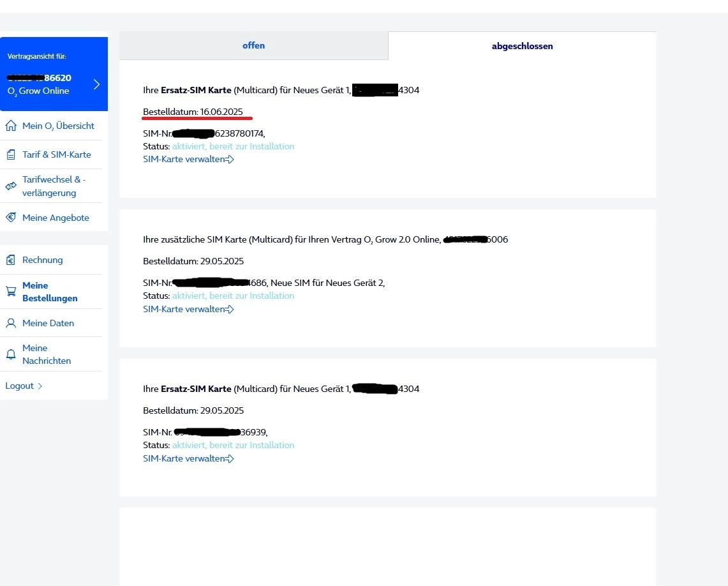Click the zusätzliche SIM Karte order heading
This screenshot has height=586, width=728.
pyautogui.click(x=325, y=239)
